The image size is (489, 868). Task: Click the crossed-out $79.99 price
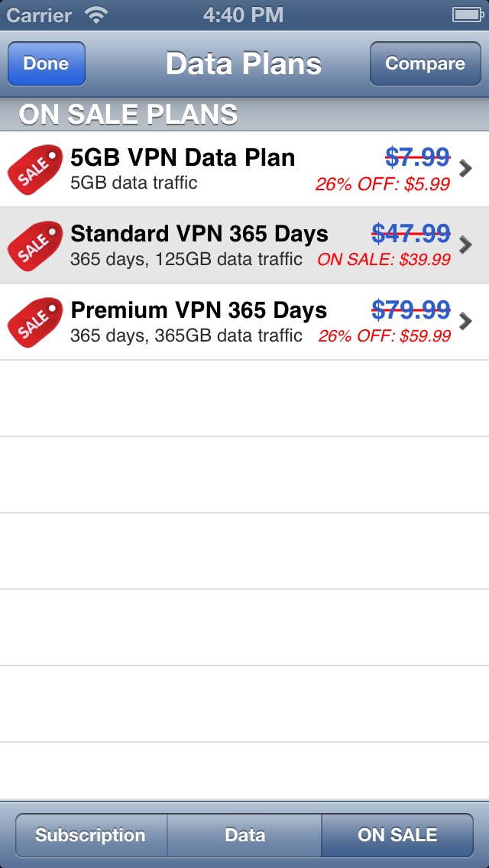(x=411, y=310)
